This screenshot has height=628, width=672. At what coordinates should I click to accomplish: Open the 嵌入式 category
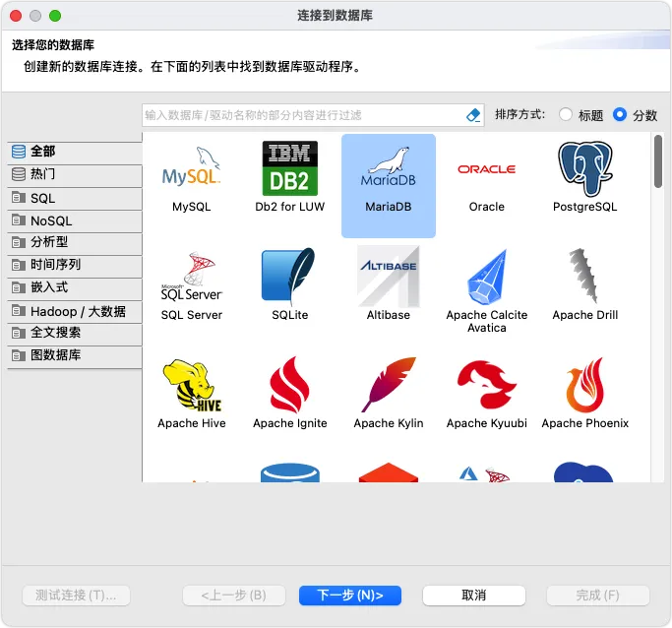click(x=75, y=287)
